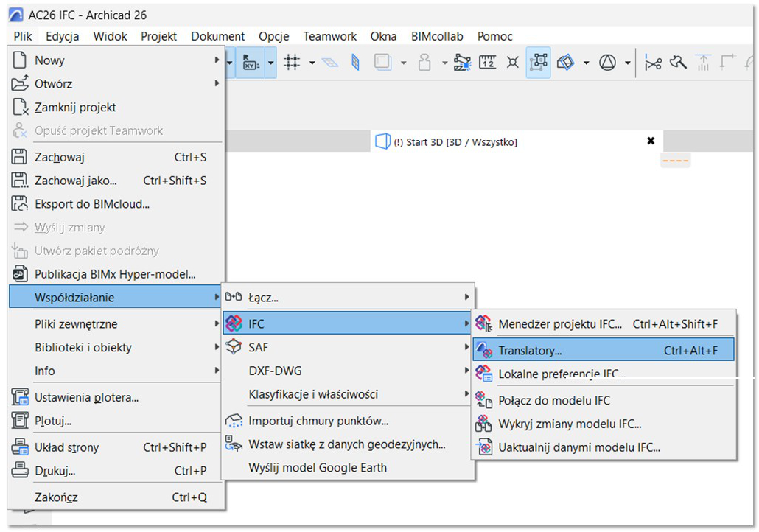Click the SAF icon in the submenu
Viewport: 759px width, 532px height.
tap(234, 346)
